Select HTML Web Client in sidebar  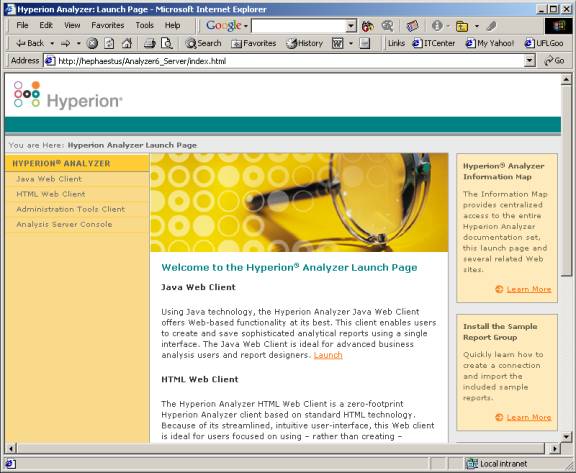tap(51, 194)
